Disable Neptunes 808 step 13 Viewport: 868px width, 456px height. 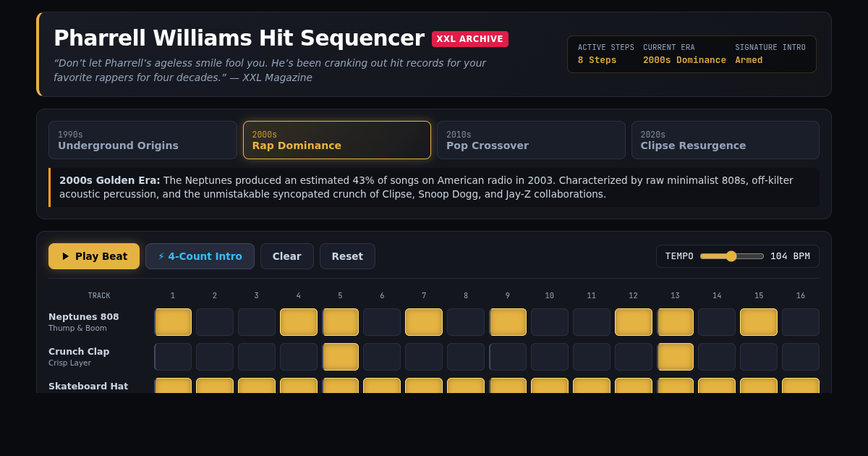675,322
